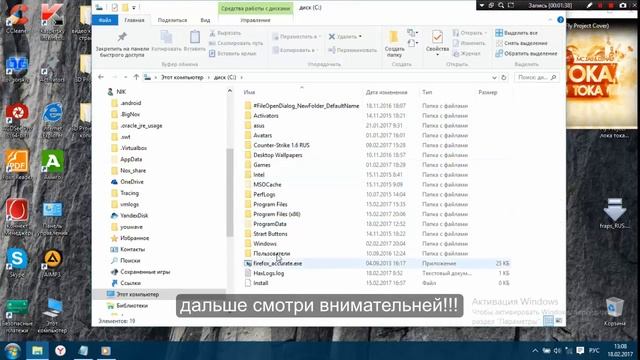Open Properties (Свойства) ribbon icon
The width and height of the screenshot is (640, 360).
(437, 37)
